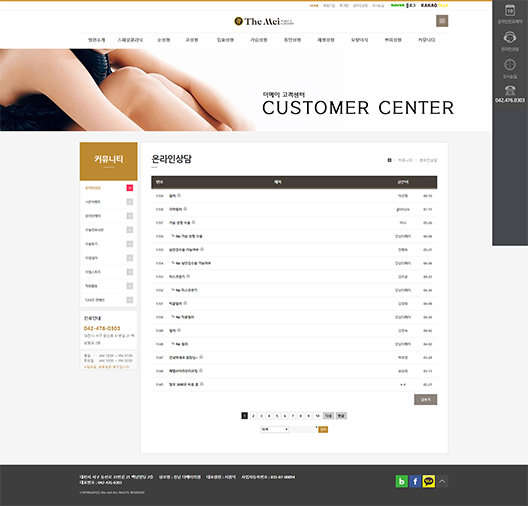Open the yellow KakaoTalk icon in footer
528x506 pixels.
click(428, 481)
